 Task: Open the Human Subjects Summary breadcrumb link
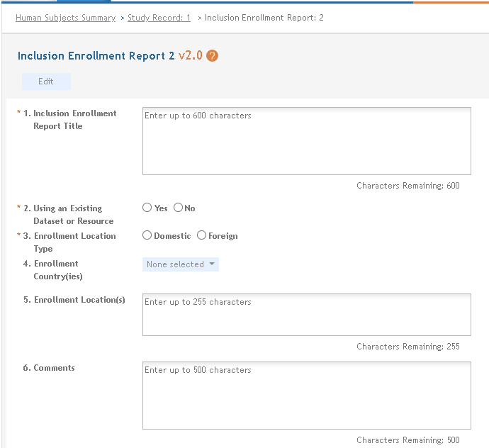65,18
